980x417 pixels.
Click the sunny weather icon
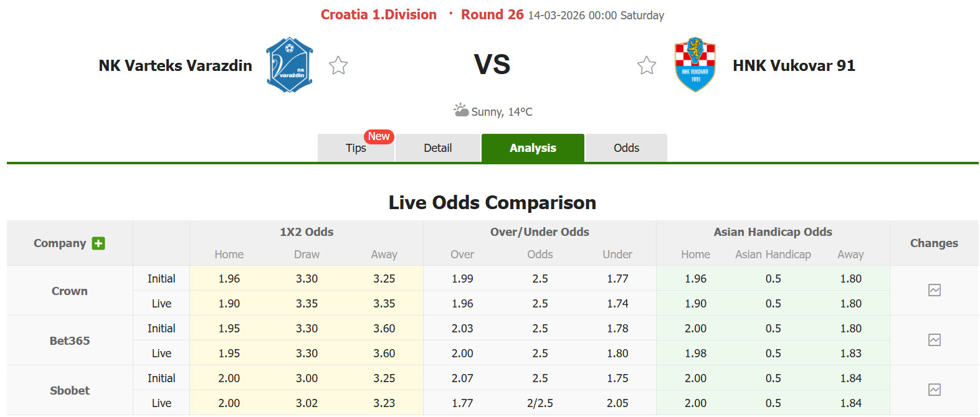pos(462,110)
